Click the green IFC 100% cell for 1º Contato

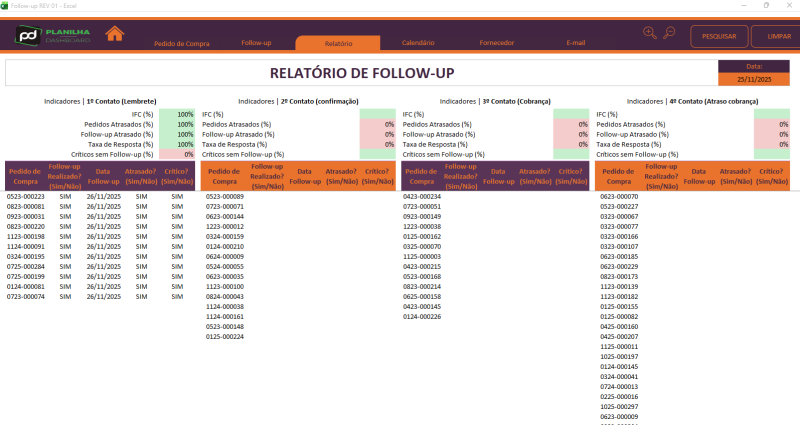(177, 115)
